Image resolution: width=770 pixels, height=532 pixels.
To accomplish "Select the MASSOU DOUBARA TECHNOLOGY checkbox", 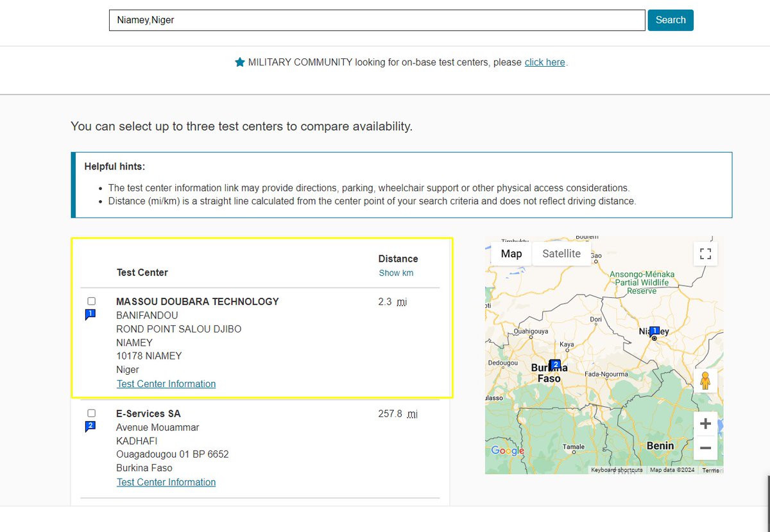I will tap(91, 301).
